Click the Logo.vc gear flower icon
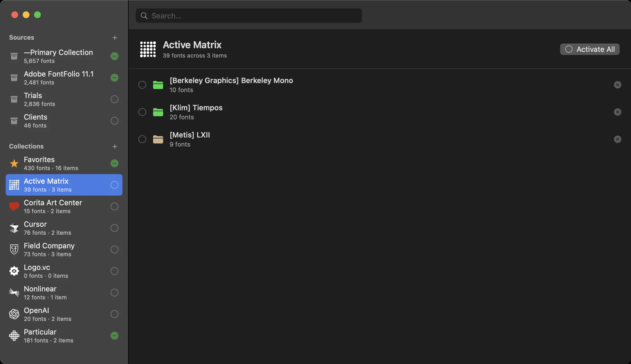This screenshot has width=631, height=364. [x=14, y=271]
